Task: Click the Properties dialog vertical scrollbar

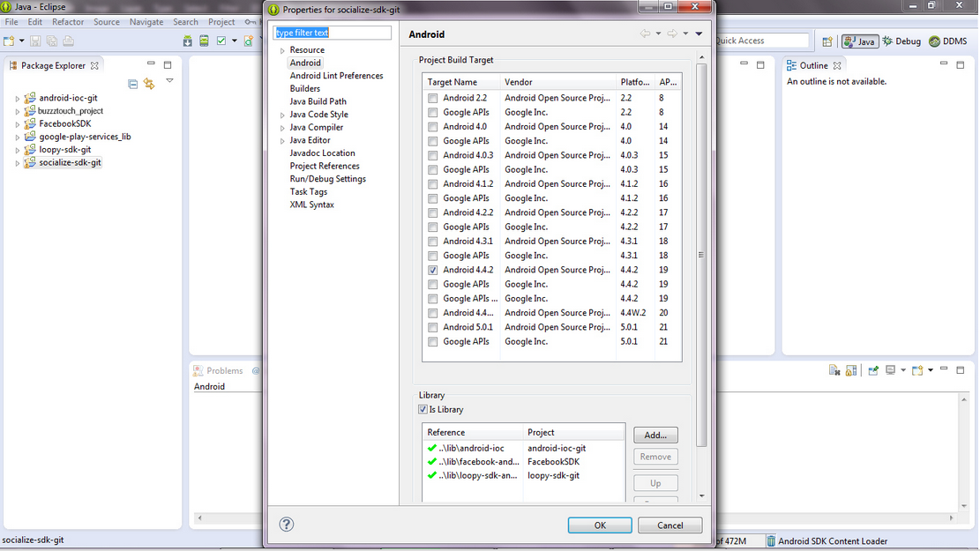Action: tap(701, 255)
